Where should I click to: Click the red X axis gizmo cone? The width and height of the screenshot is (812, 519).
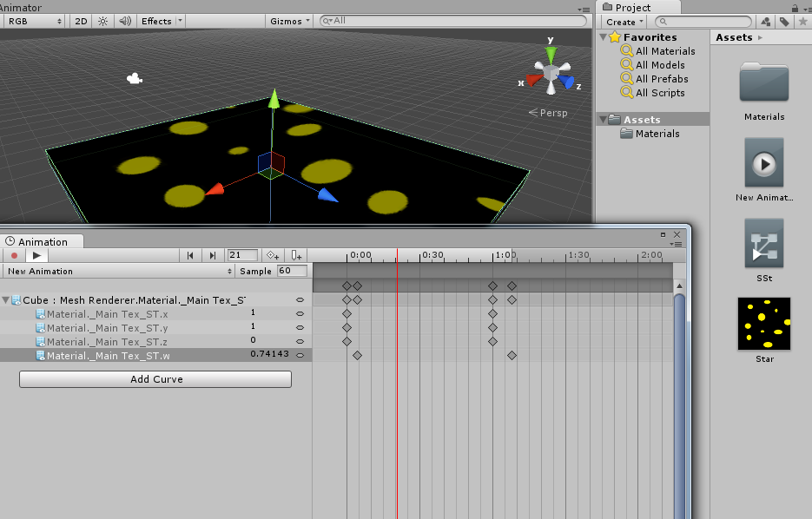pos(534,80)
